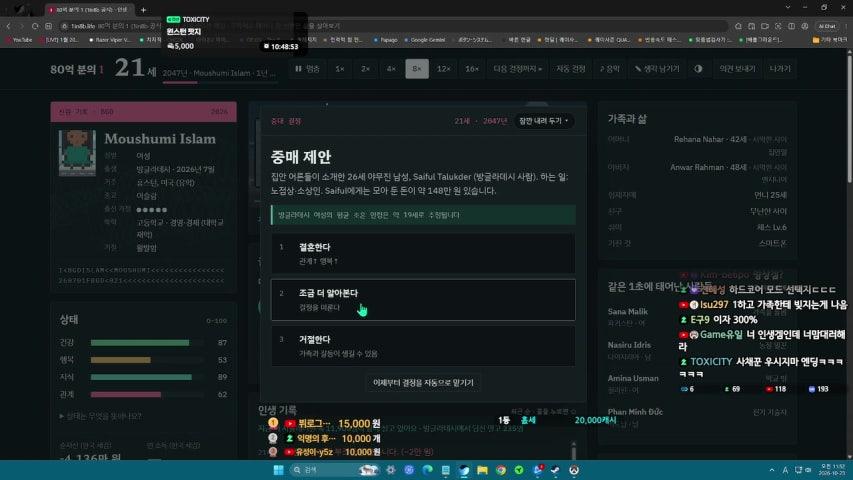The image size is (853, 480).
Task: Click the AI Chat button in browser toolbar
Action: [x=827, y=26]
